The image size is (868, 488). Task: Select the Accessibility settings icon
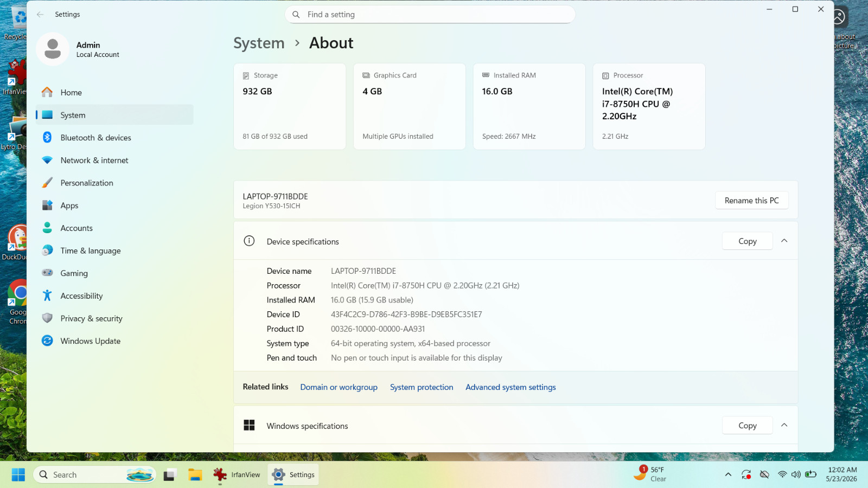47,296
